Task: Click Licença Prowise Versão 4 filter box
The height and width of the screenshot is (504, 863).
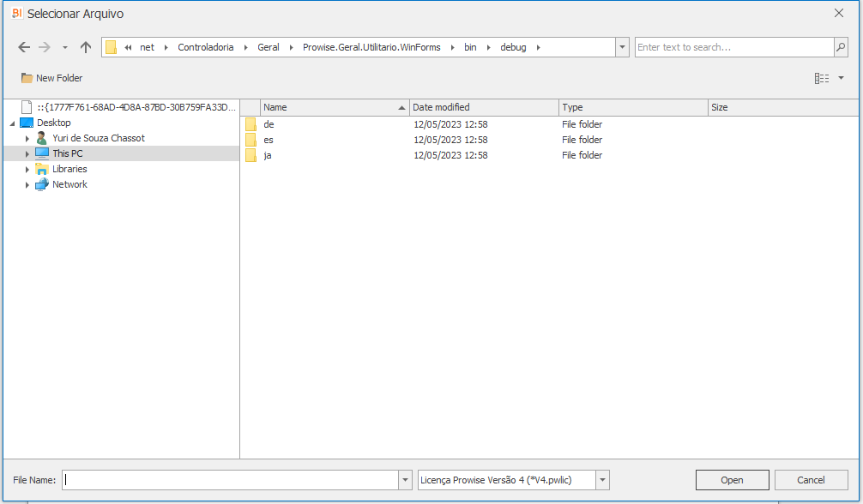Action: (506, 480)
